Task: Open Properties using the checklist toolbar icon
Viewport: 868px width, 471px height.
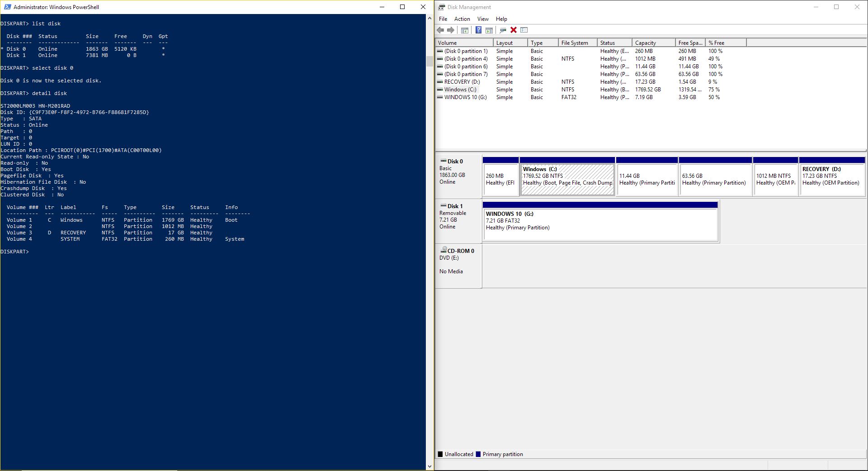Action: pos(524,30)
